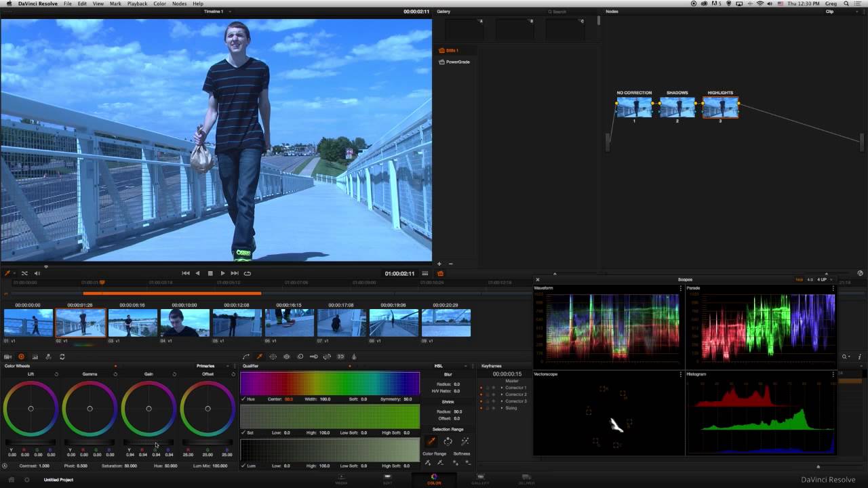This screenshot has height=488, width=868.
Task: Switch to the COLOR page tab
Action: 434,479
